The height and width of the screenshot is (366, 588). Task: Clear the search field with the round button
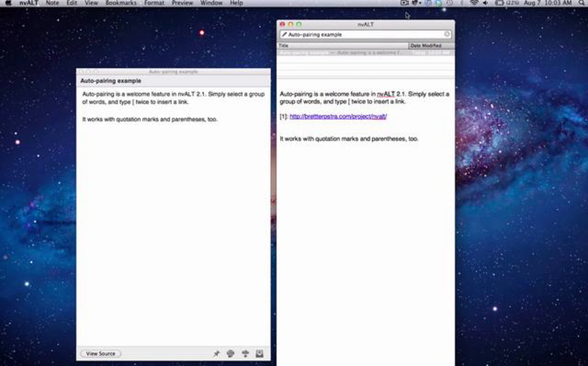(447, 34)
